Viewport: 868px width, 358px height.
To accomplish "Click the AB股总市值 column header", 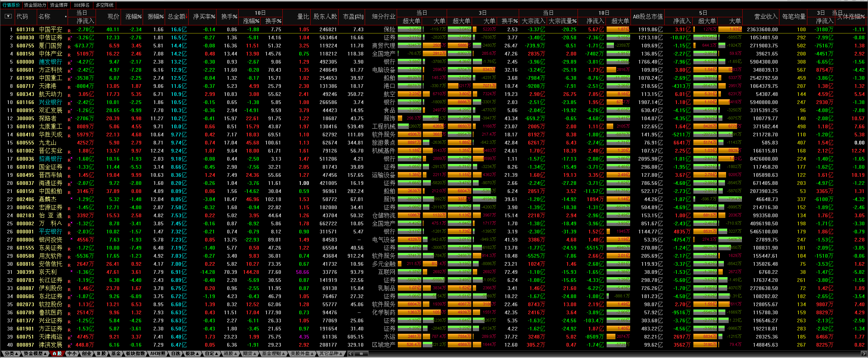I will pyautogui.click(x=647, y=17).
